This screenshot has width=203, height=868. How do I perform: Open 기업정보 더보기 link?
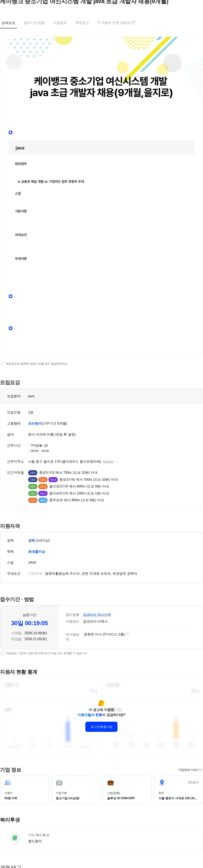pyautogui.click(x=190, y=770)
